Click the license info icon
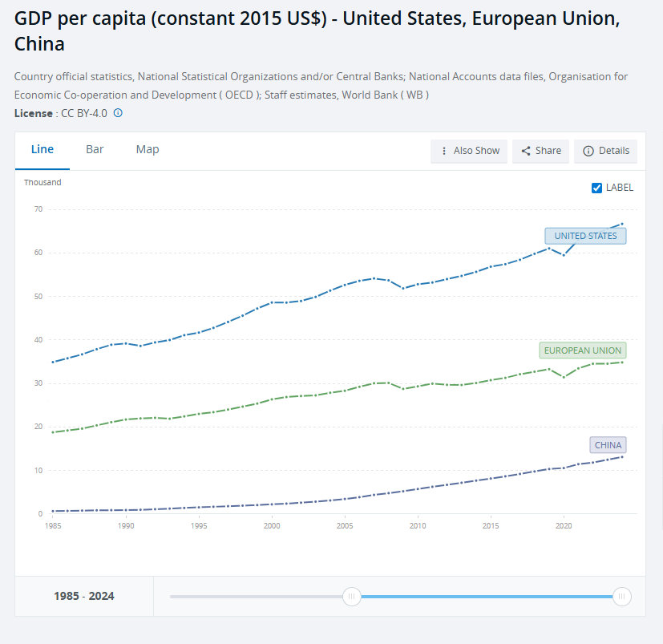663x644 pixels. pos(118,113)
